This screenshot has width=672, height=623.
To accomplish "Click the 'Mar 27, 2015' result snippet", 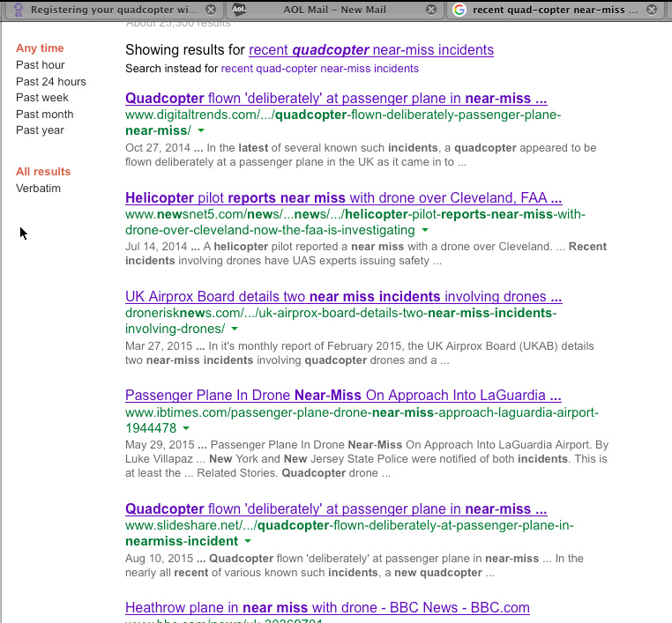I will [360, 352].
